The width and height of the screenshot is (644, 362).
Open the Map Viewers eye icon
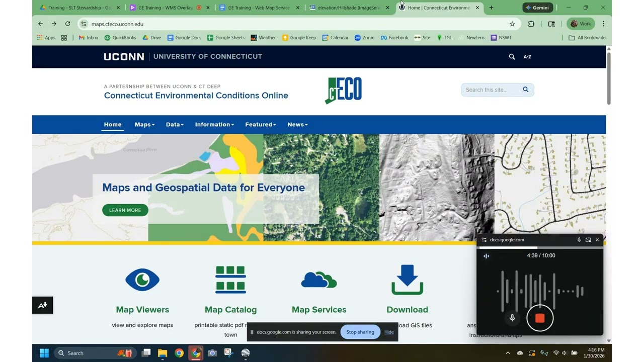(x=142, y=280)
